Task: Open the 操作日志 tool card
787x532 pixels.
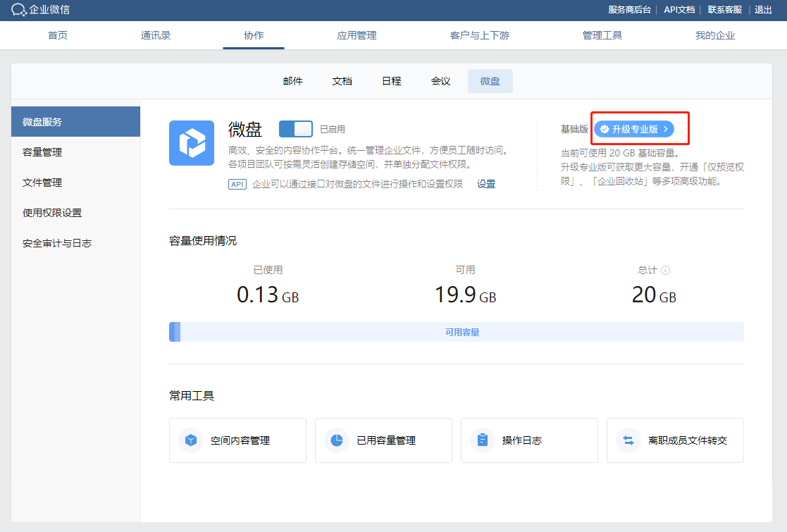Action: (x=530, y=440)
